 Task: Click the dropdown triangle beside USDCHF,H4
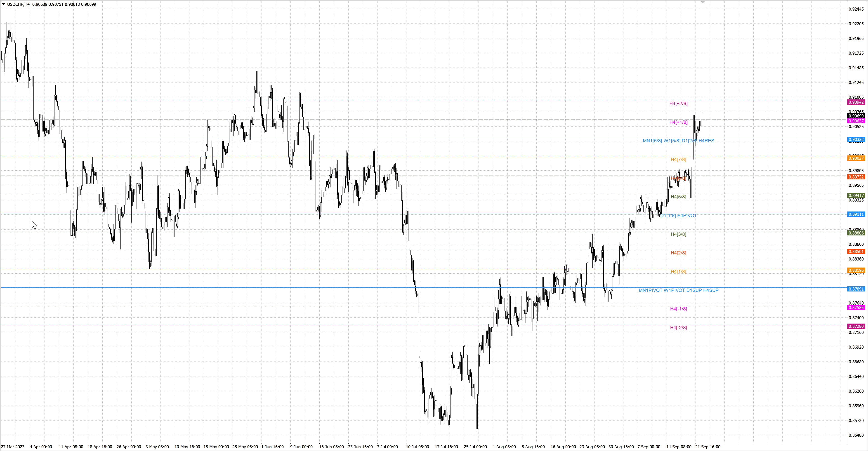click(x=3, y=4)
